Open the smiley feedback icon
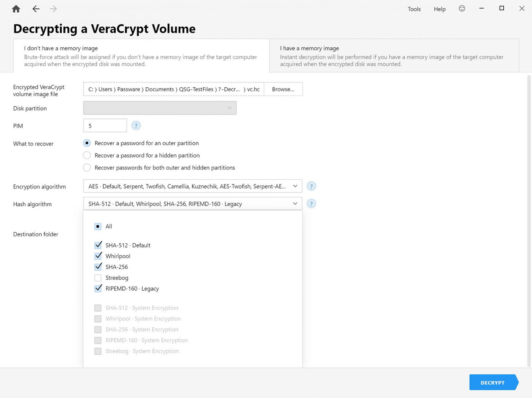 coord(462,9)
